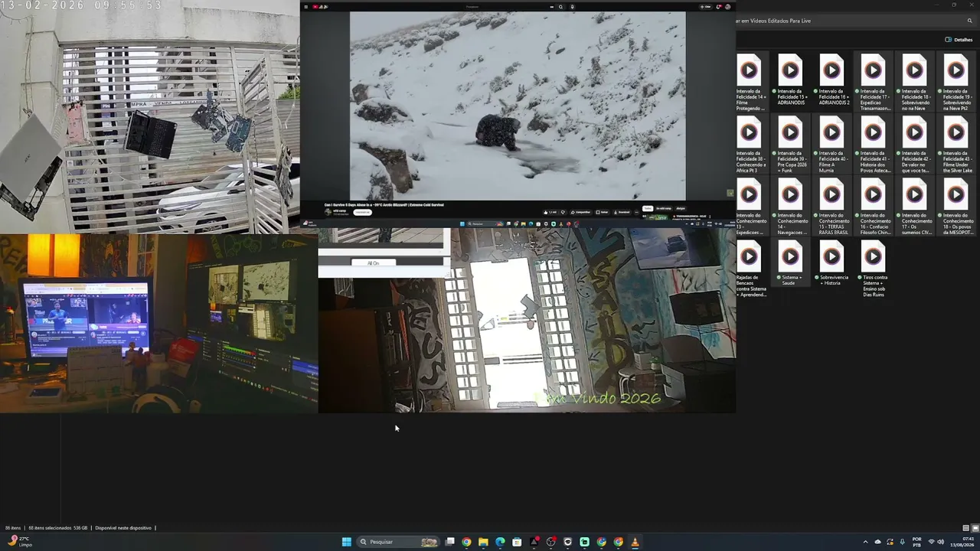Screen dimensions: 980x551
Task: Click the taskbar Pesquisar search box
Action: click(x=398, y=542)
